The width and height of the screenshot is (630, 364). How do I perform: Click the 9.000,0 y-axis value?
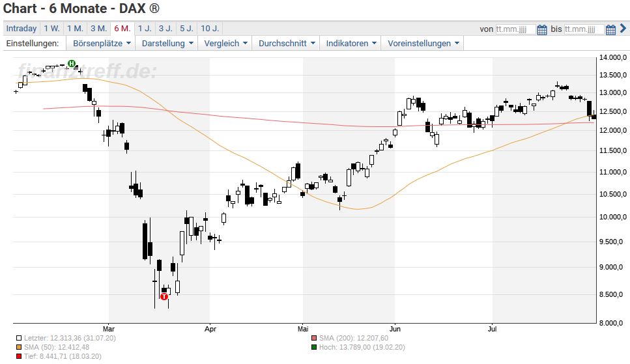click(x=612, y=267)
